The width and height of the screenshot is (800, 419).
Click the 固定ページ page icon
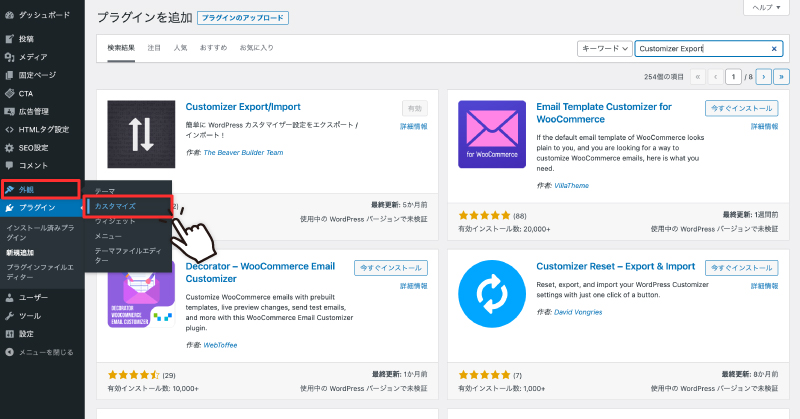pyautogui.click(x=9, y=75)
